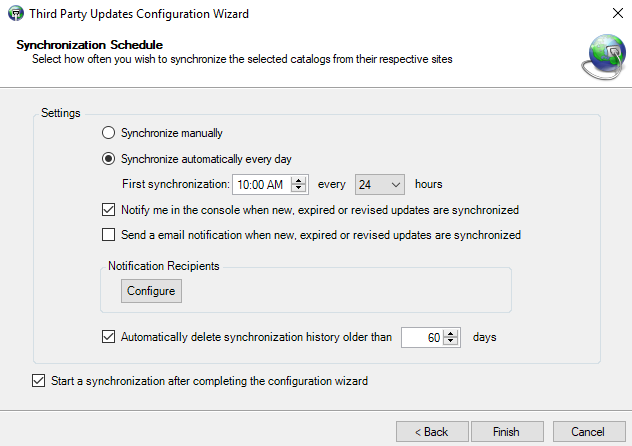632x446 pixels.
Task: Increase first synchronization time with up arrow
Action: click(298, 180)
